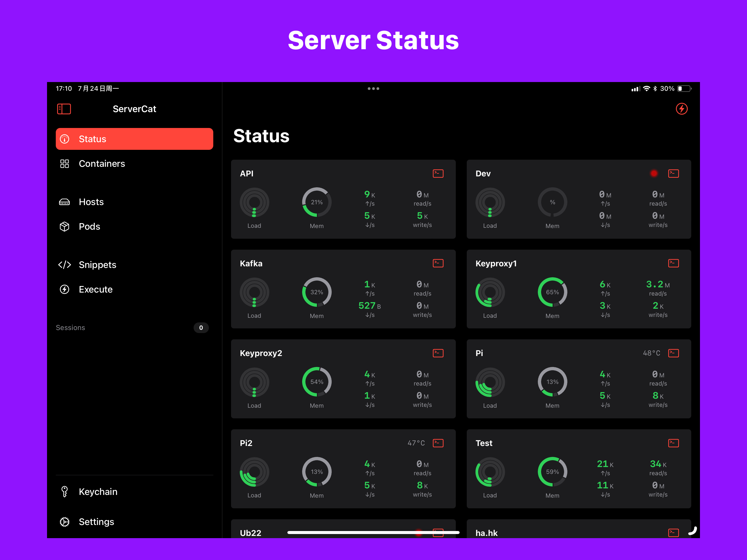Open terminal for the ha.hk server
The height and width of the screenshot is (560, 747).
(673, 533)
